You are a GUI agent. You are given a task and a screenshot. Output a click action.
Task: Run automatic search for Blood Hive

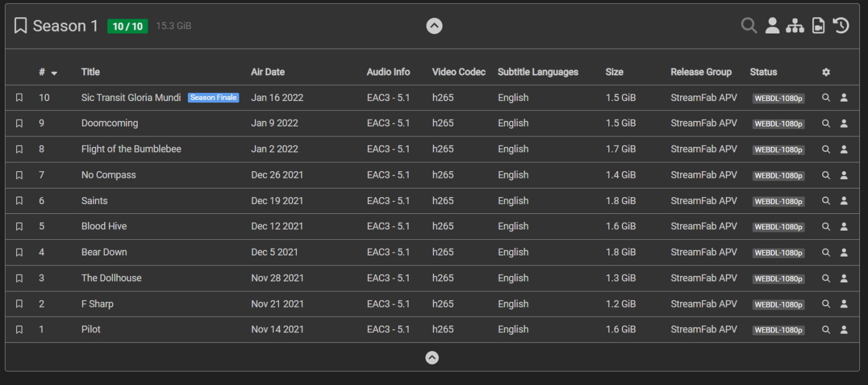point(826,227)
